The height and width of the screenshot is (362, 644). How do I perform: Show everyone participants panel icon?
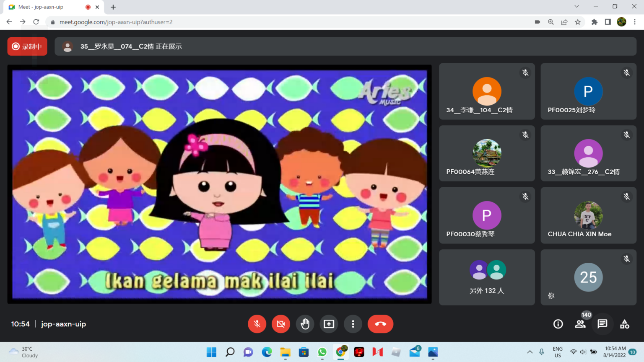click(x=580, y=324)
